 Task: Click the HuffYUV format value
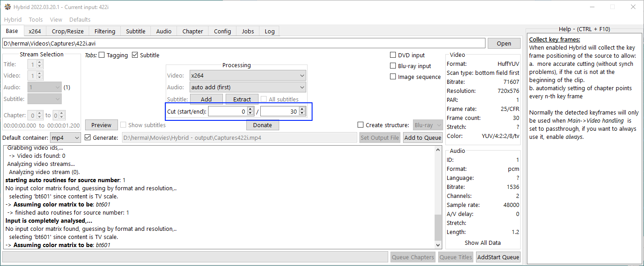pyautogui.click(x=508, y=64)
